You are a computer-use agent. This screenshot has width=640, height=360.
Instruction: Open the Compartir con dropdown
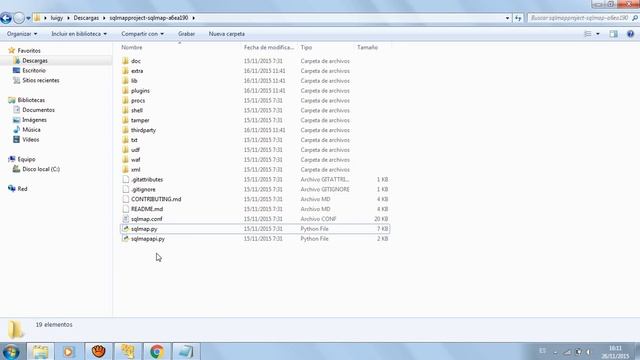pyautogui.click(x=142, y=34)
